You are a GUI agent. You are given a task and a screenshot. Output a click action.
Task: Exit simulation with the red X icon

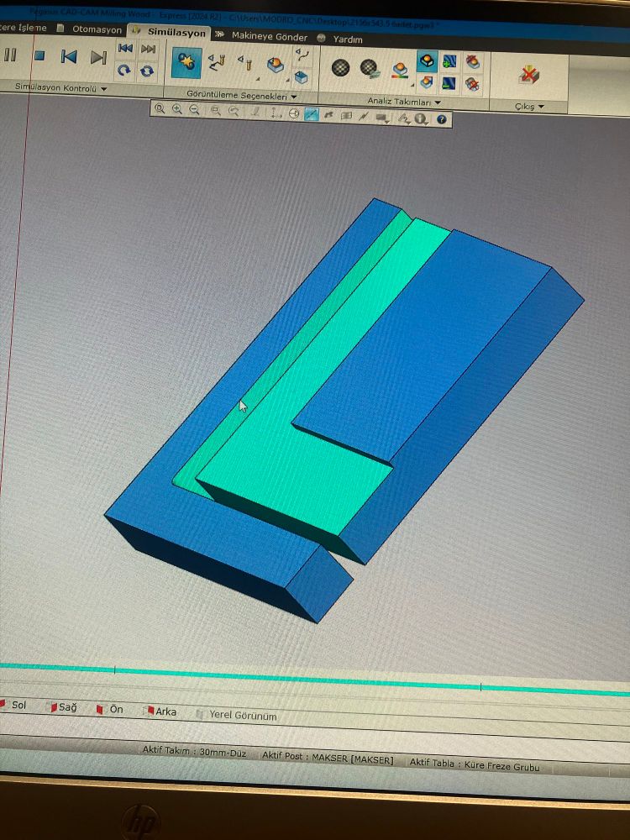click(529, 75)
